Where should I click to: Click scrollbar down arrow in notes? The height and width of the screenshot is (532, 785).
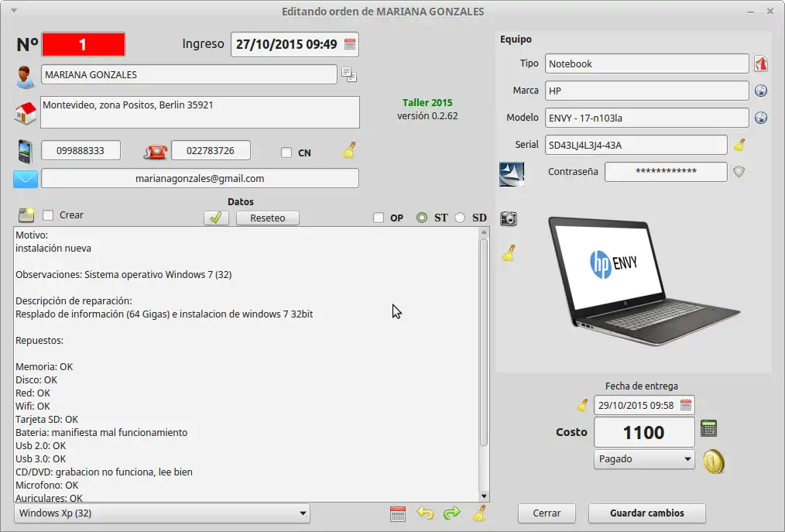[x=484, y=496]
